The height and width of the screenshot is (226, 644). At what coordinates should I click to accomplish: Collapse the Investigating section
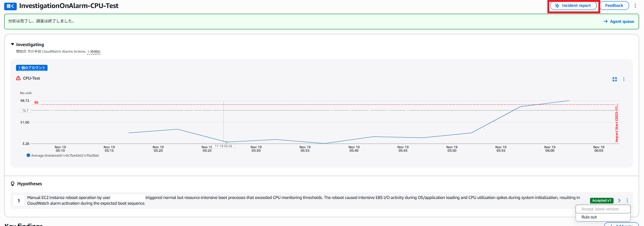pos(13,45)
